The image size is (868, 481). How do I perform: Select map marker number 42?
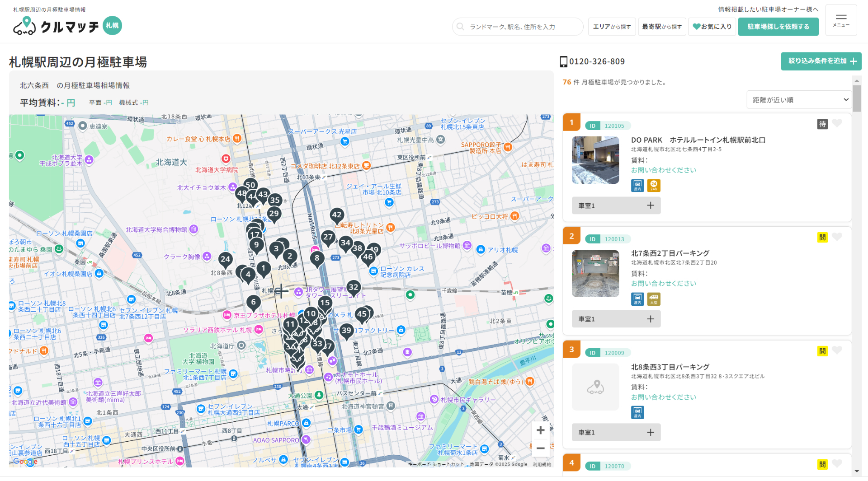click(337, 215)
